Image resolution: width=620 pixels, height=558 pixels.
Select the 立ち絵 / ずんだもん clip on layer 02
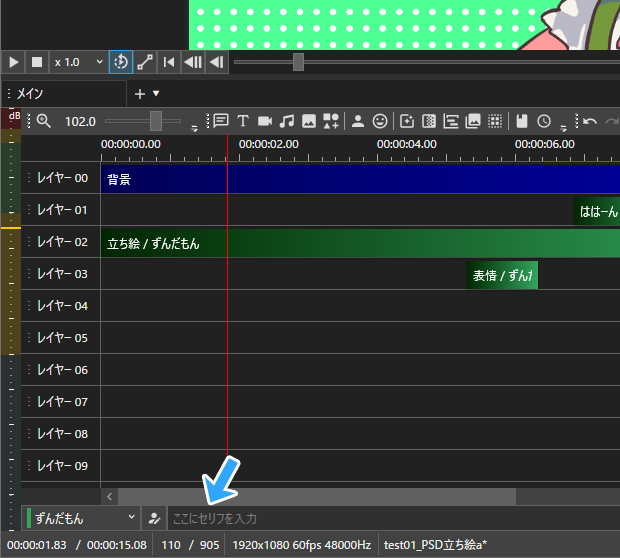point(360,243)
